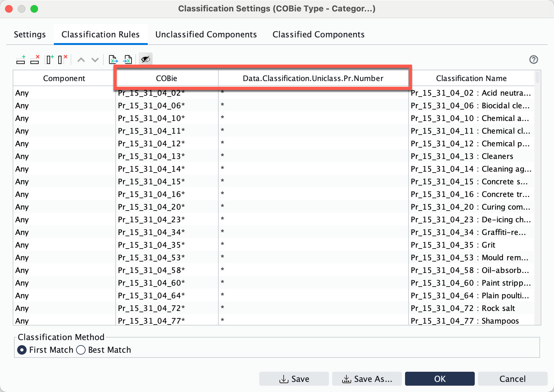Select cell Pr_15_31_04_35* in COBie column
Viewport: 554px width, 392px height.
(167, 245)
